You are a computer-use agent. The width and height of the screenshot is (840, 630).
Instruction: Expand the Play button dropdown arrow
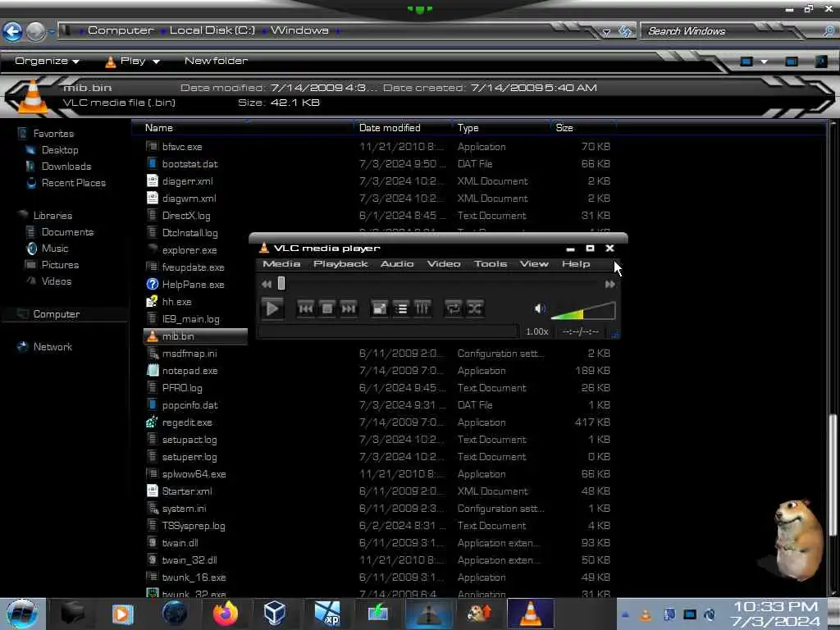click(x=156, y=62)
